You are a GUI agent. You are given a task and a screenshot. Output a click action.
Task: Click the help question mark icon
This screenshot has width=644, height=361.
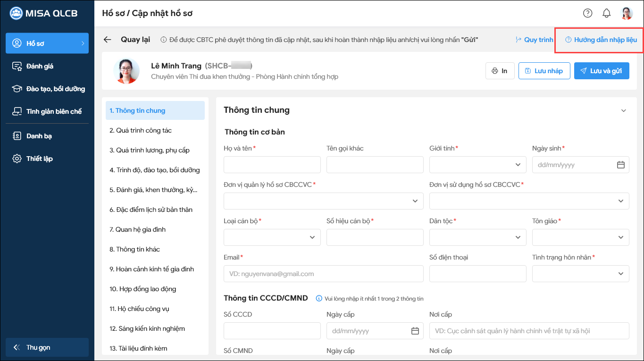coord(587,13)
